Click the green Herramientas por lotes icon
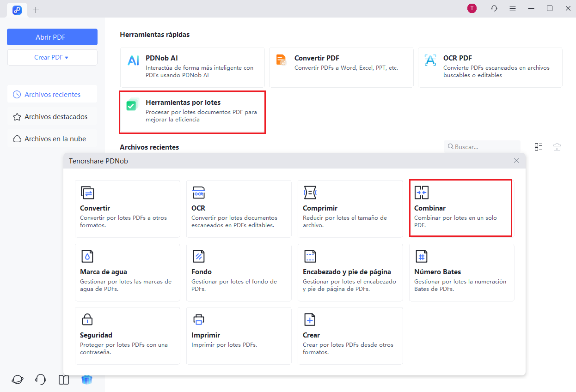 [133, 104]
